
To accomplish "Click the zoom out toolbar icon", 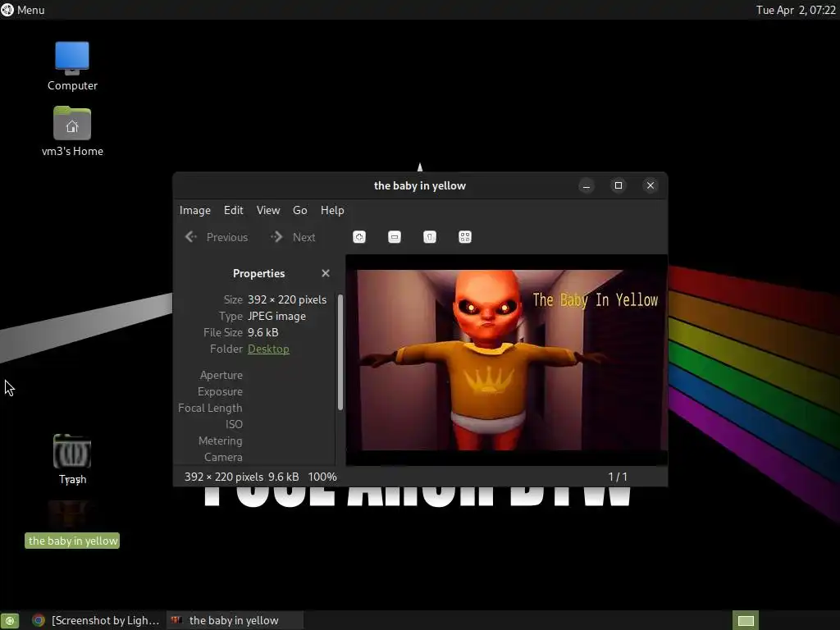I will coord(395,237).
